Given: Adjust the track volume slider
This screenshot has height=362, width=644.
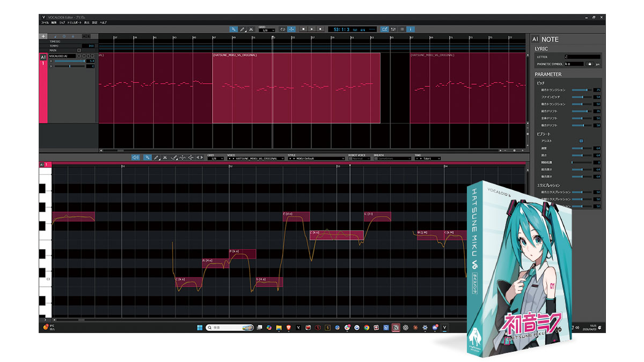Looking at the screenshot, I should (70, 61).
